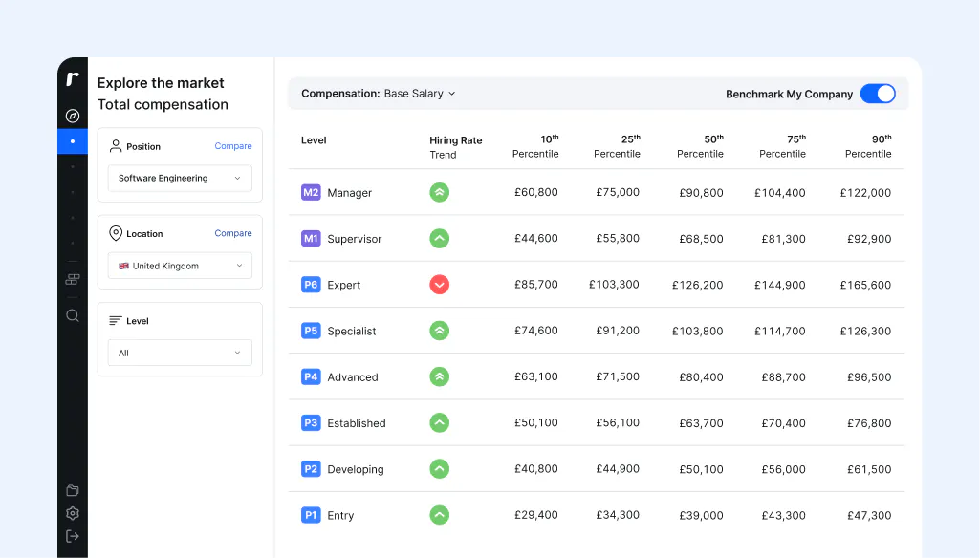Viewport: 980px width, 558px height.
Task: Click the hiring trend icon for Specialist
Action: point(440,331)
